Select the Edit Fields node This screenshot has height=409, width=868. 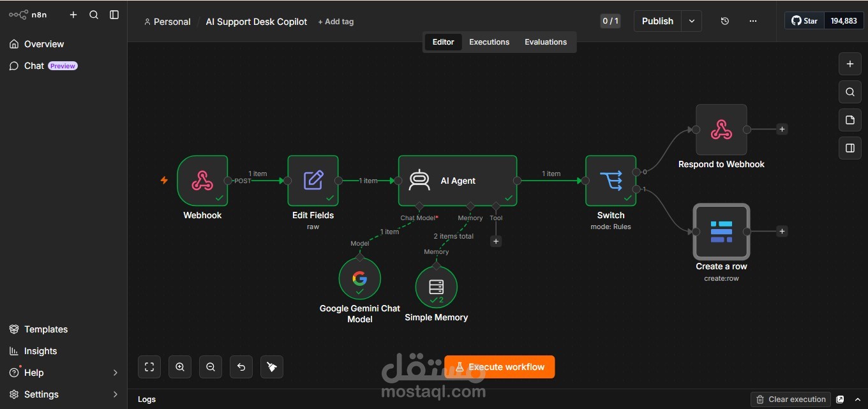point(313,181)
